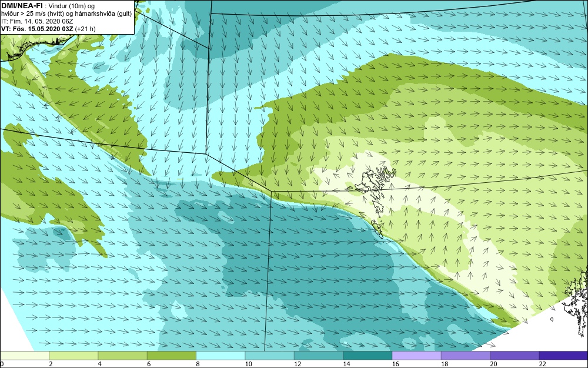Click the 'VT: Fös. 15.05.2020 03Z' valid time
588x368 pixels.
38,29
